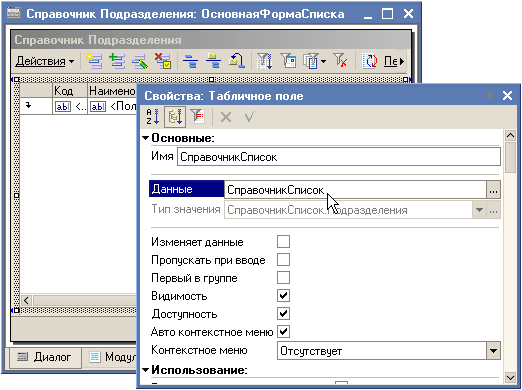
Task: Click the toolbar overflow arrow
Action: (x=402, y=62)
